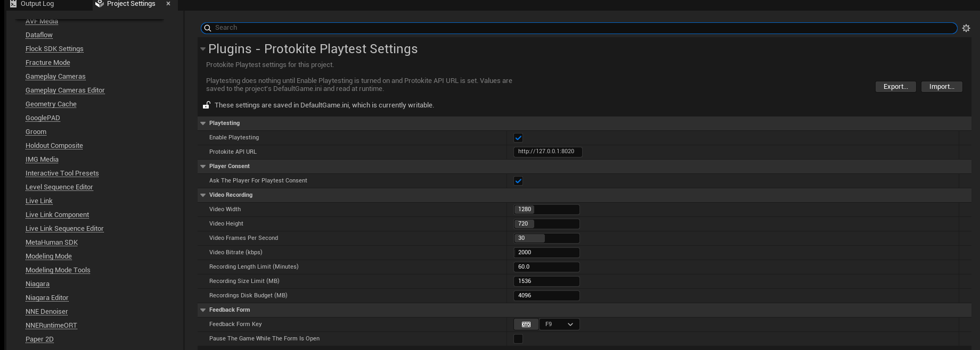Open Flock SDK Settings category
This screenshot has height=350, width=980.
tap(54, 49)
